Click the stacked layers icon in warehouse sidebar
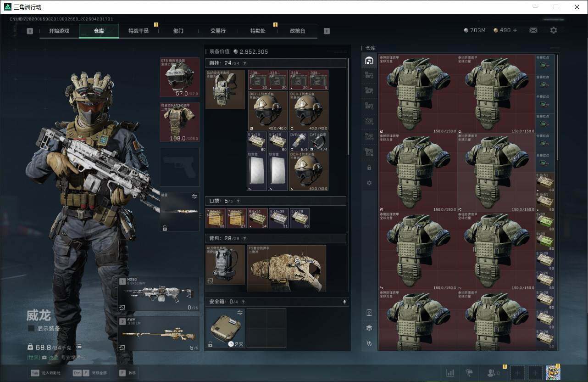The image size is (588, 382). [x=369, y=328]
